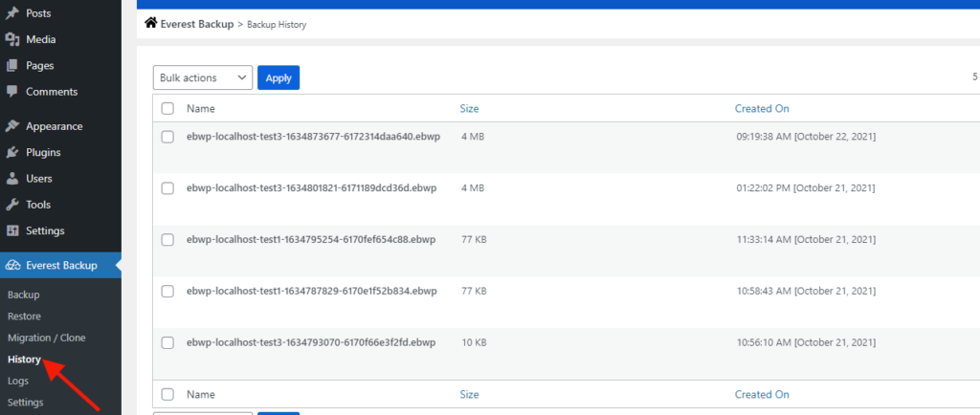Open the Comments bubble icon
The height and width of the screenshot is (415, 980).
[x=11, y=92]
